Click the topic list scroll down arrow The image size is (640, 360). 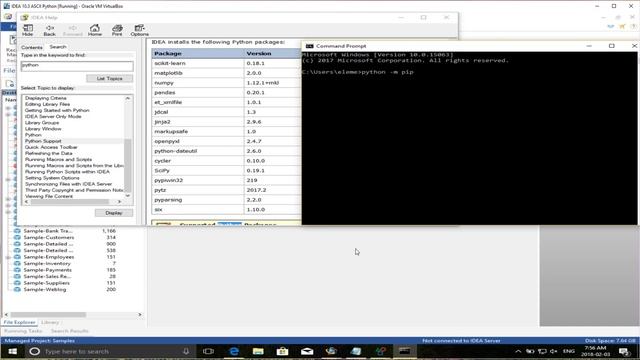(x=128, y=196)
